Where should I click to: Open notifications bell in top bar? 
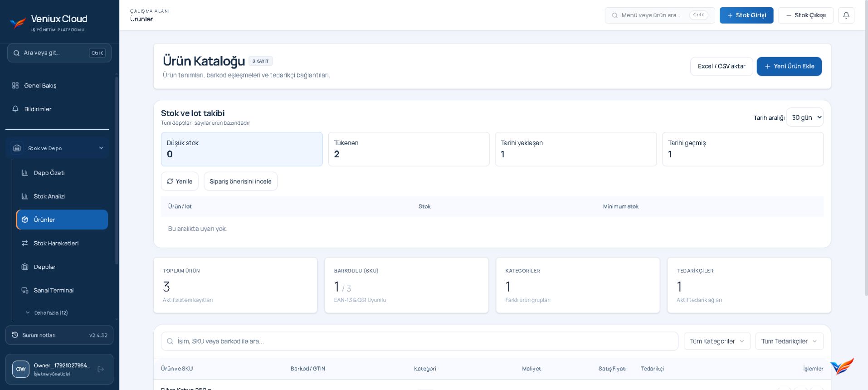click(x=846, y=15)
